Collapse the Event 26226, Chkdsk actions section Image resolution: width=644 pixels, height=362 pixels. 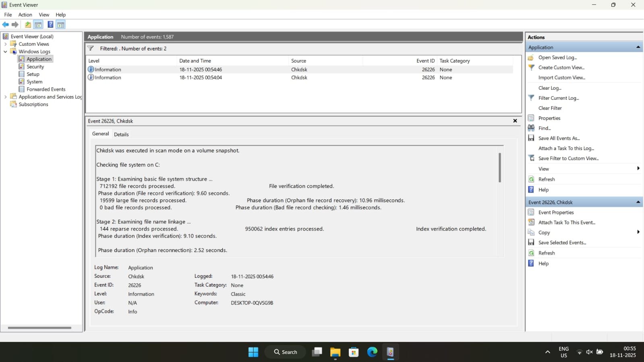[638, 202]
